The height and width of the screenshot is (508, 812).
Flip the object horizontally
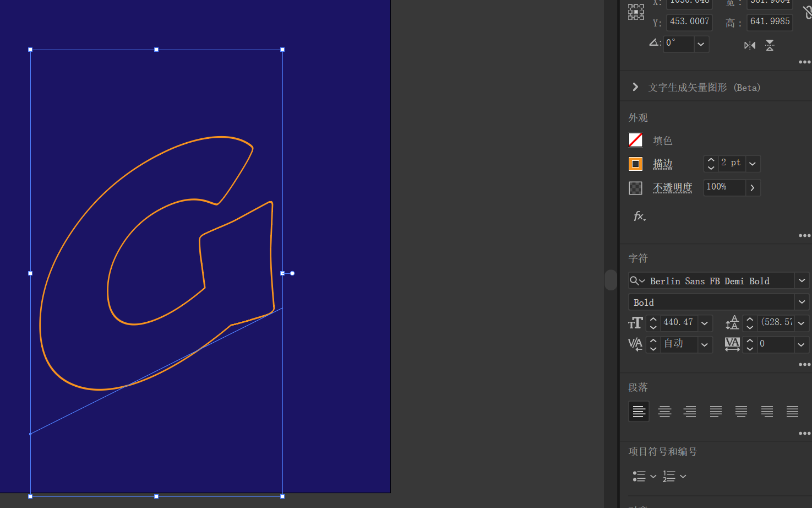pyautogui.click(x=750, y=45)
